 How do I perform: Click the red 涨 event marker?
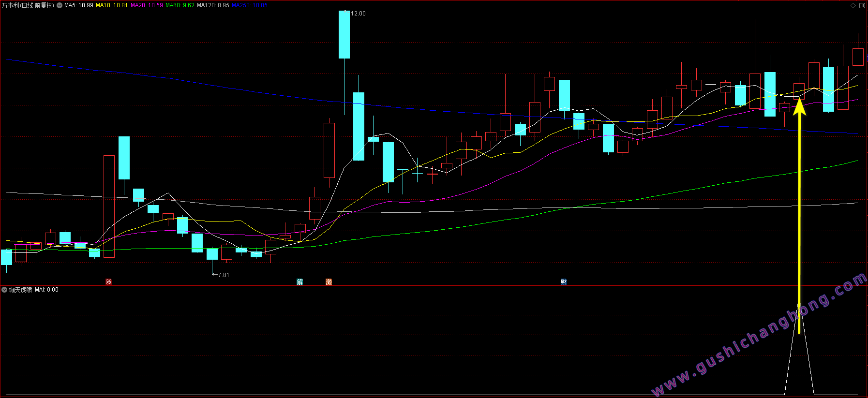tap(109, 282)
